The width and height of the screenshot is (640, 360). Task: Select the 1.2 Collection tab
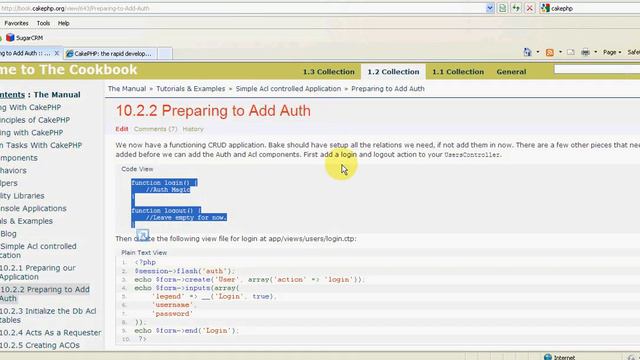[393, 72]
